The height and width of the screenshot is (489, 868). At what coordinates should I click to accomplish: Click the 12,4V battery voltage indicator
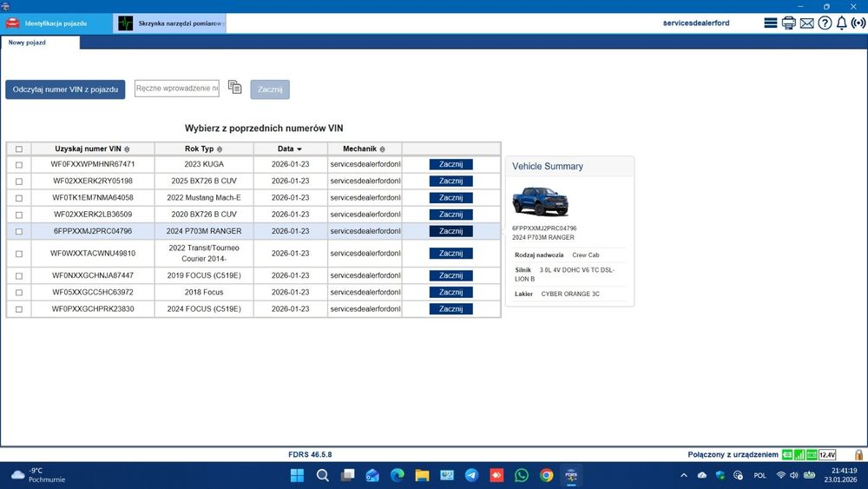pos(827,454)
